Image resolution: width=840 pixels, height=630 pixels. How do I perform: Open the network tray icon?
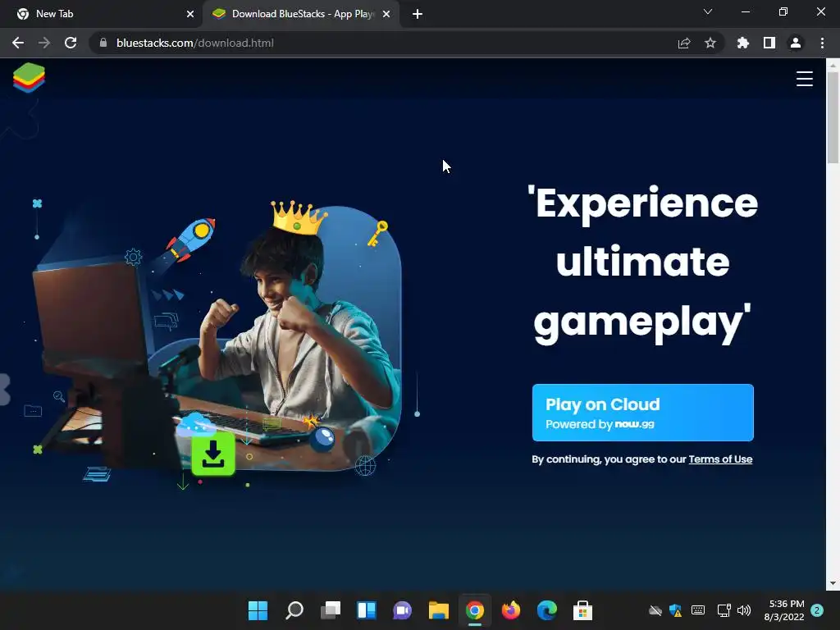coord(724,610)
